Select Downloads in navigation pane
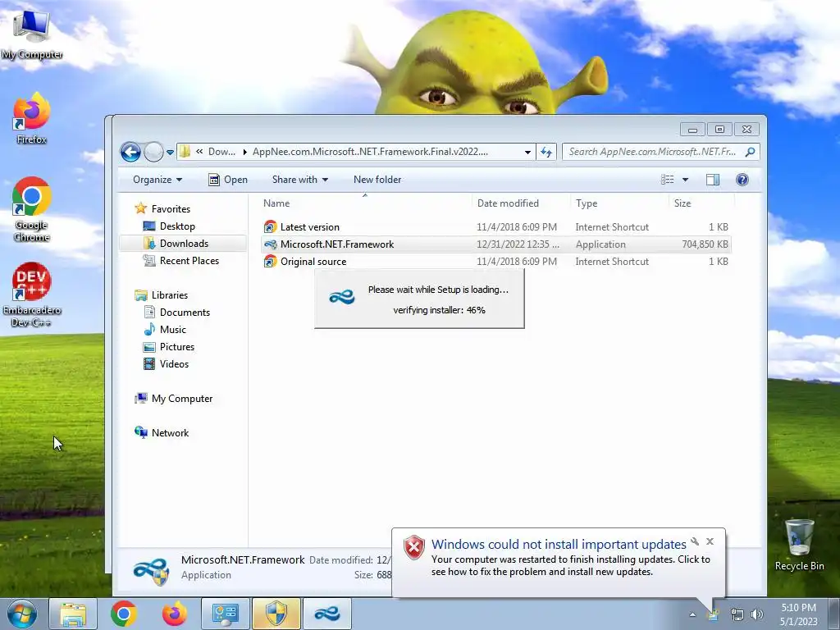The image size is (840, 630). coord(184,243)
